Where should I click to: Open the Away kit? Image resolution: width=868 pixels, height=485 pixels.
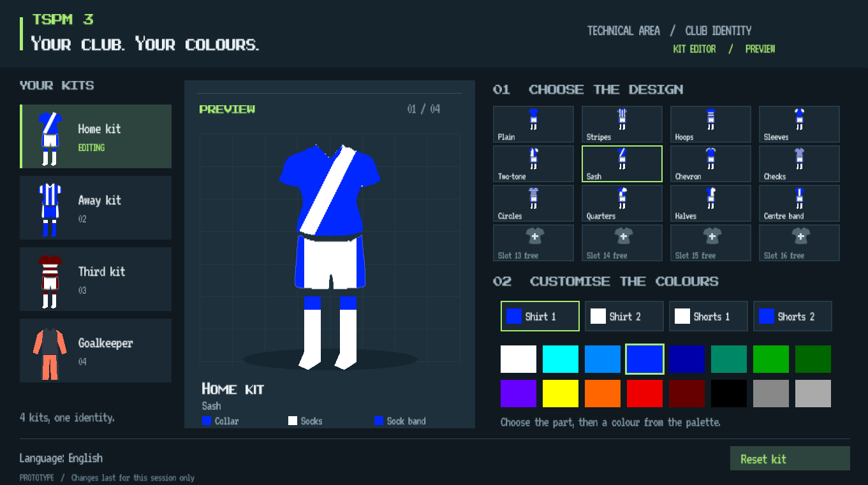96,208
